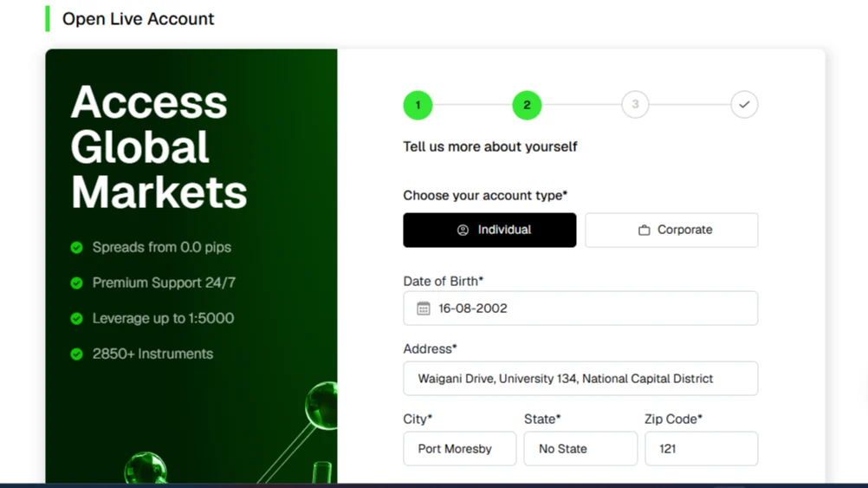This screenshot has width=868, height=488.
Task: Select the Individual account type
Action: click(489, 230)
